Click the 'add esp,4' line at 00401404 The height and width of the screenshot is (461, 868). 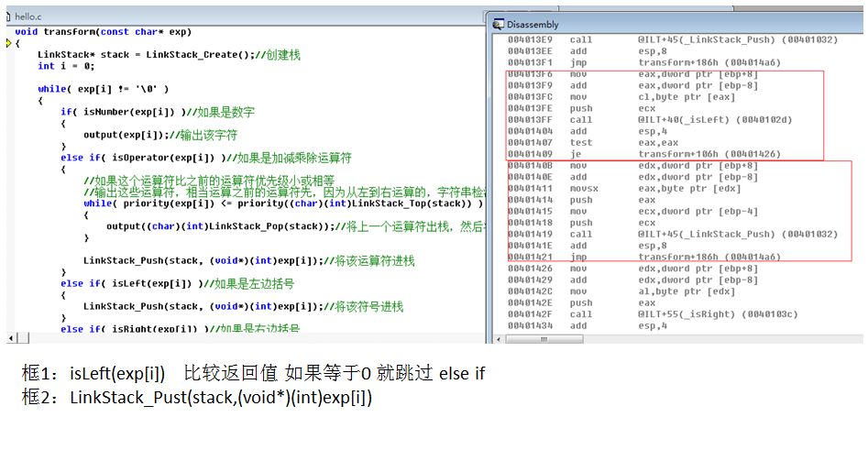coord(588,131)
